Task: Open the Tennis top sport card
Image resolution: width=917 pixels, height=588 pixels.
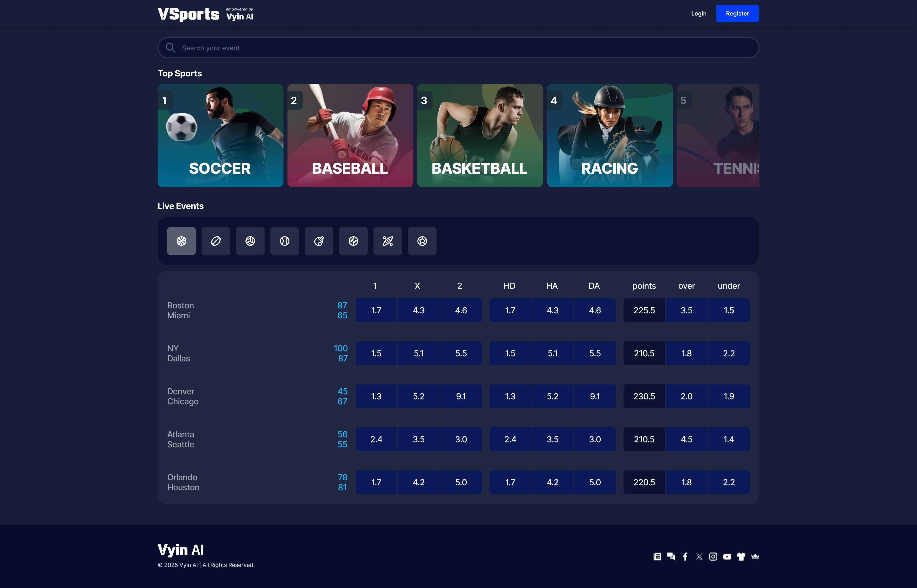Action: 718,136
